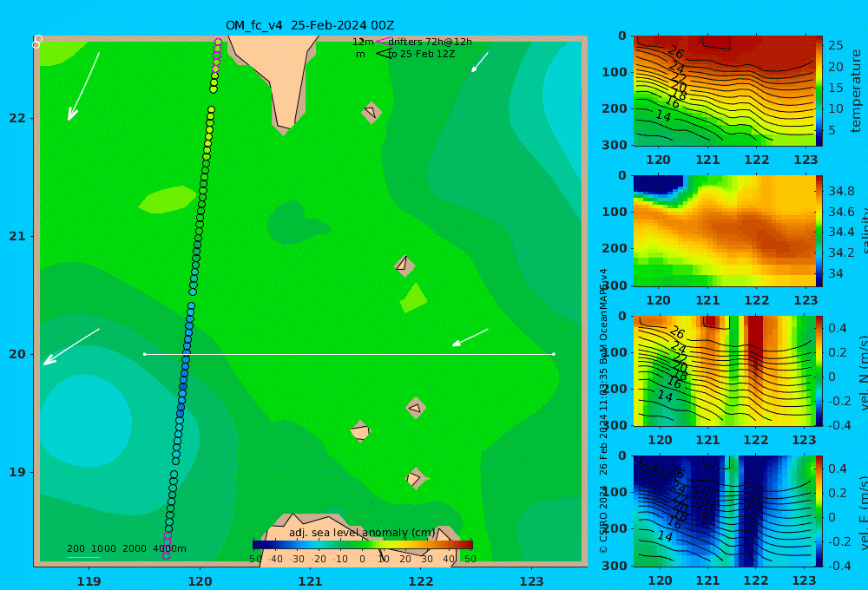Click the temperature colorbar
Viewport: 868px width, 590px height.
click(819, 91)
